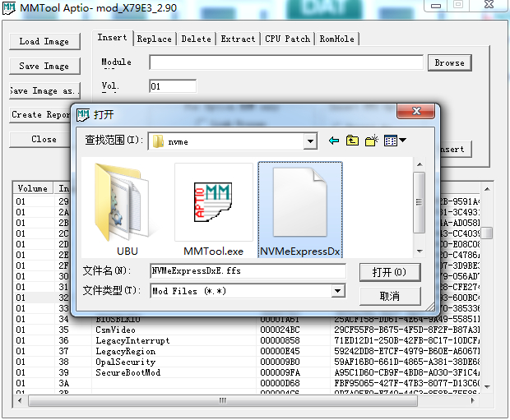Click the file name input field

(x=248, y=270)
